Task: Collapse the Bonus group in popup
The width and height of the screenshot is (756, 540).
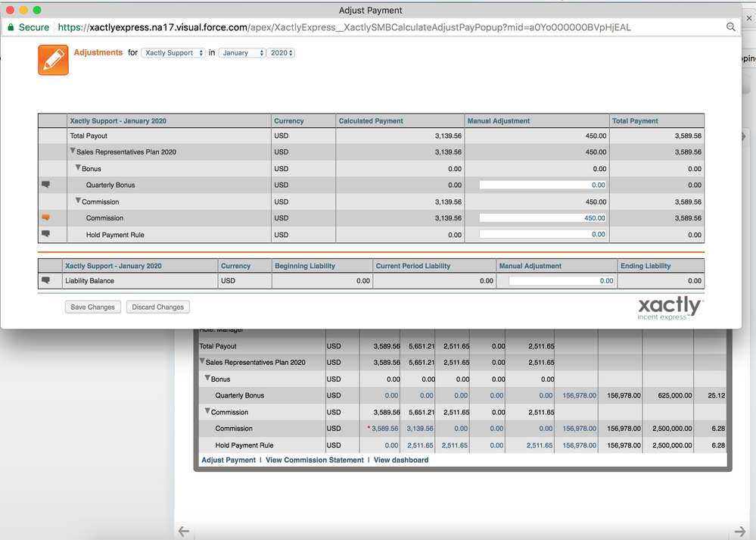Action: (78, 167)
